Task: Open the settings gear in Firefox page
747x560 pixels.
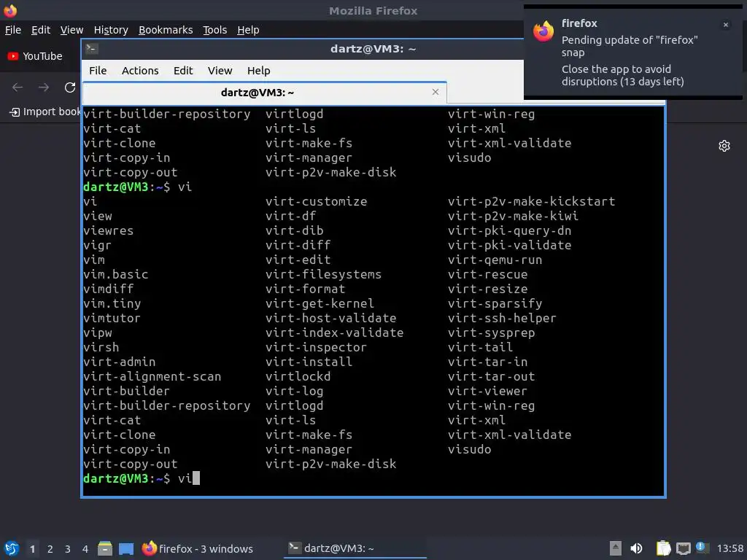Action: click(x=724, y=146)
